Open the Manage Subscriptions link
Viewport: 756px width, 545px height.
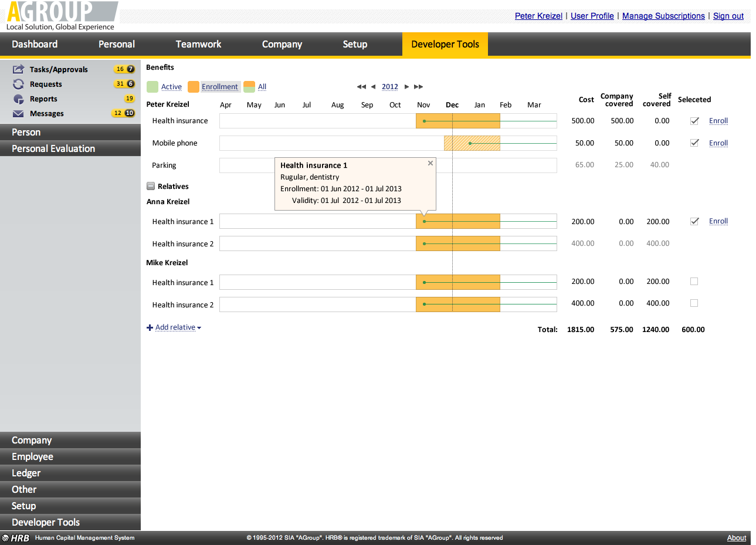pyautogui.click(x=663, y=16)
